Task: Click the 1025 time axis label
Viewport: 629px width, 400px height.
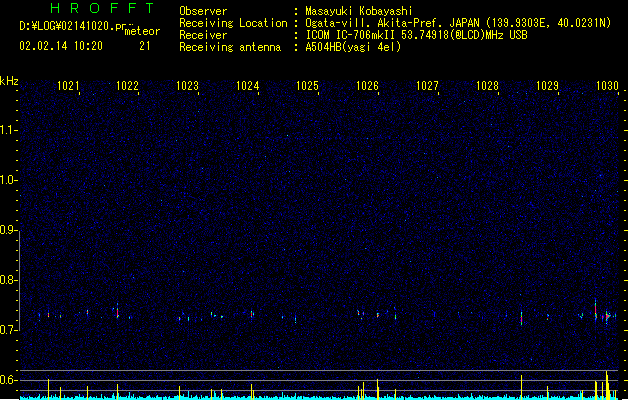Action: [x=307, y=86]
